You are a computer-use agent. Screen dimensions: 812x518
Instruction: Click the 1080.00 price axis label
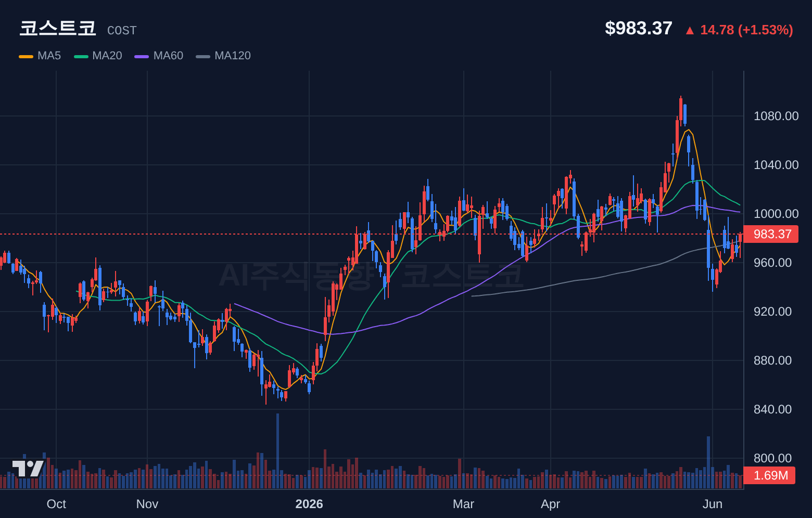(x=776, y=116)
